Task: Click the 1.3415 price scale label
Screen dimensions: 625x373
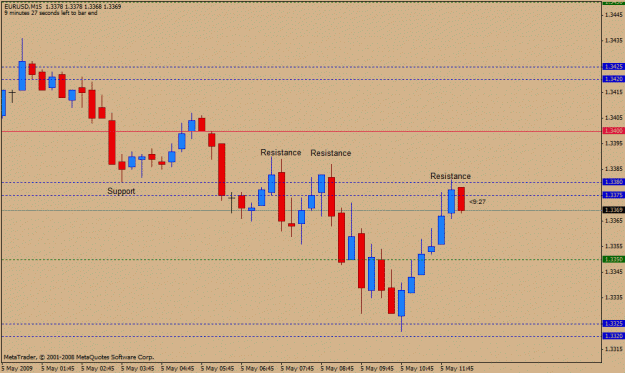Action: [614, 92]
